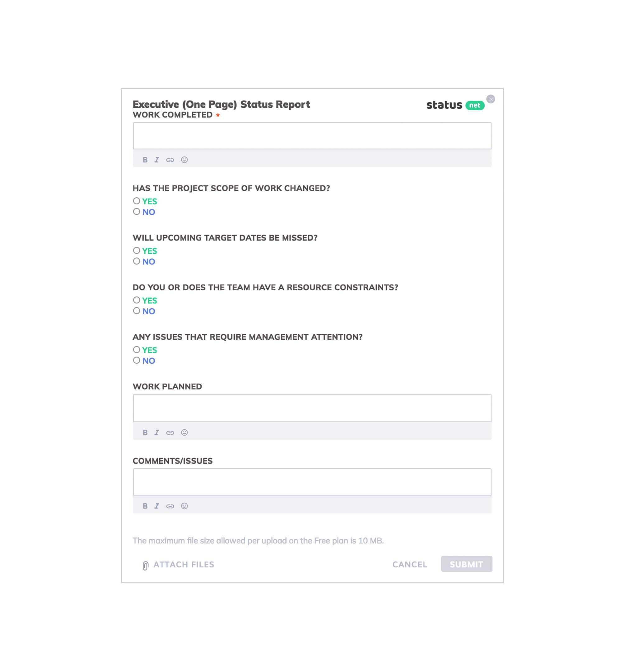Click the CANCEL button
This screenshot has height=672, width=625.
pyautogui.click(x=410, y=564)
